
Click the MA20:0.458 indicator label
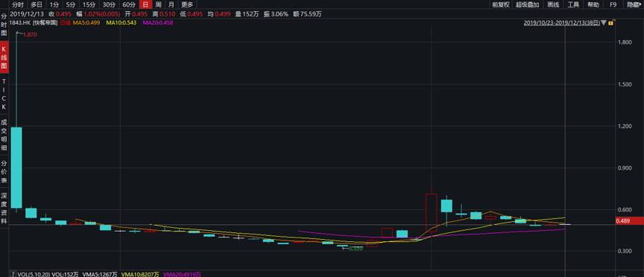coord(158,23)
